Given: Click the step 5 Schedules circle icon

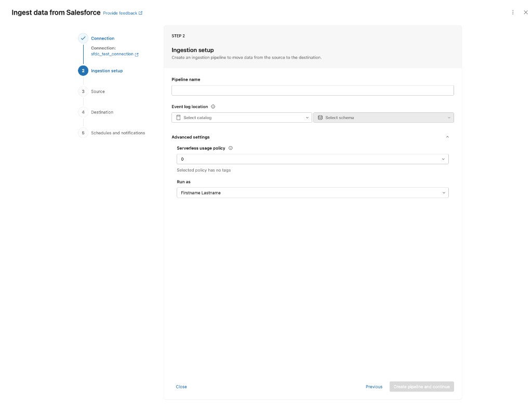Looking at the screenshot, I should [x=83, y=133].
